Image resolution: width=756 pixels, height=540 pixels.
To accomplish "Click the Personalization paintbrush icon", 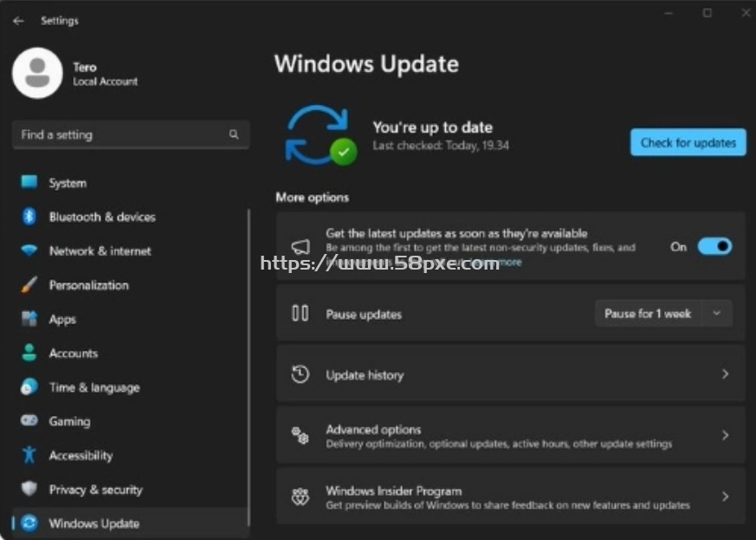I will pyautogui.click(x=29, y=284).
